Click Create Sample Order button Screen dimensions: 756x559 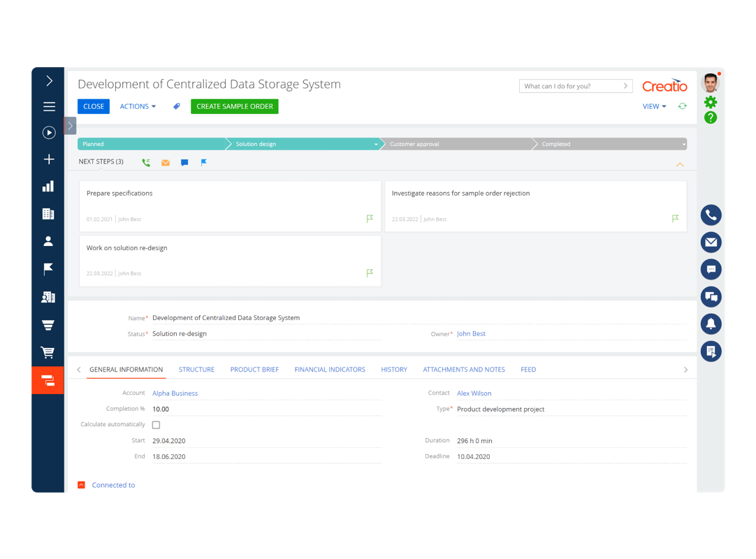(x=234, y=106)
